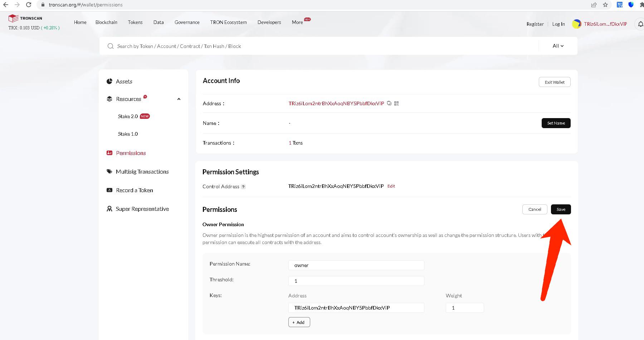Click the Super Representative person icon

[x=109, y=209]
